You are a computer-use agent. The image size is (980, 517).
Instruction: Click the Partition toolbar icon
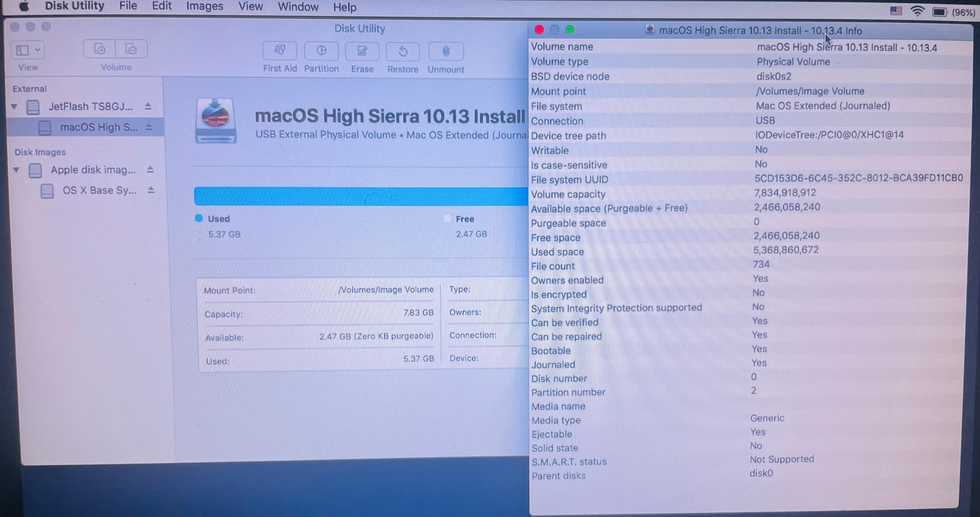click(x=321, y=51)
